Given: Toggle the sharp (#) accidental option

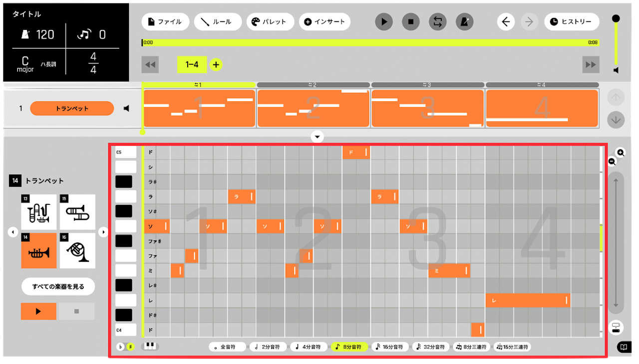Looking at the screenshot, I should click(130, 347).
